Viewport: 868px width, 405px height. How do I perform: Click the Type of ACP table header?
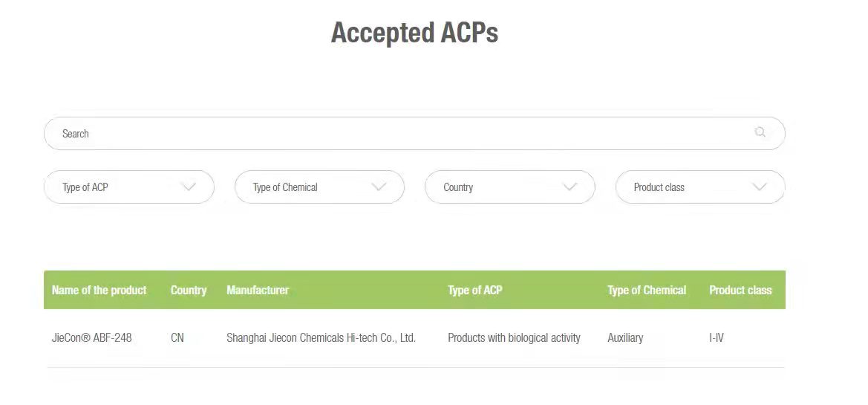tap(474, 290)
